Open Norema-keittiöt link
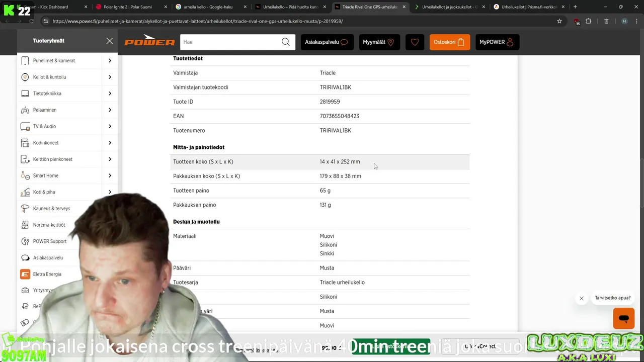The height and width of the screenshot is (362, 644). point(49,225)
